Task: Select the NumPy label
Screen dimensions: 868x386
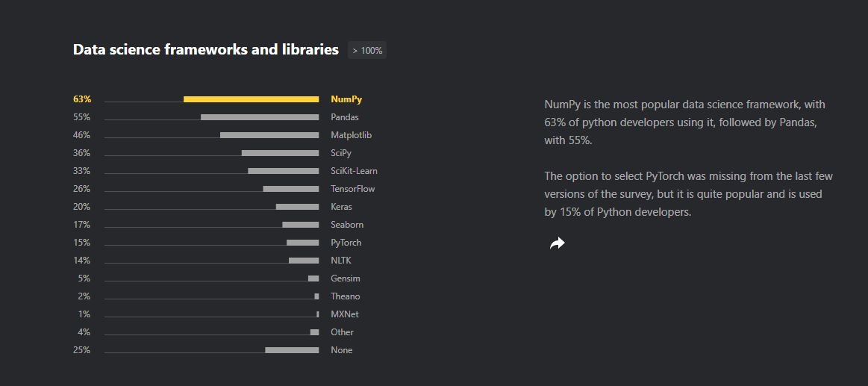Action: tap(346, 99)
